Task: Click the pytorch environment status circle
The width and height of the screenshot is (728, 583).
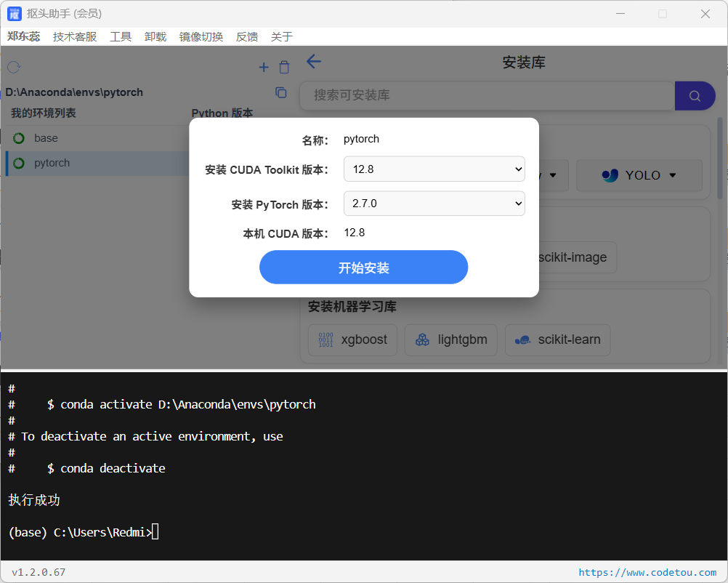Action: tap(19, 164)
